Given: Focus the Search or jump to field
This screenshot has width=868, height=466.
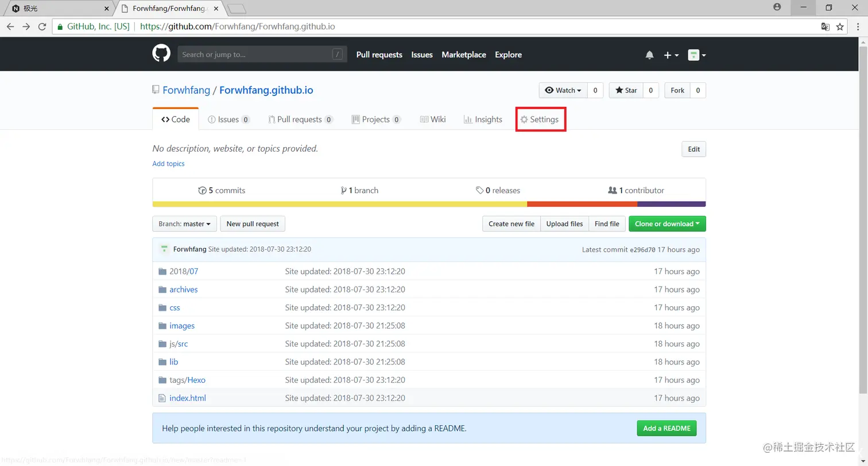Looking at the screenshot, I should 262,55.
